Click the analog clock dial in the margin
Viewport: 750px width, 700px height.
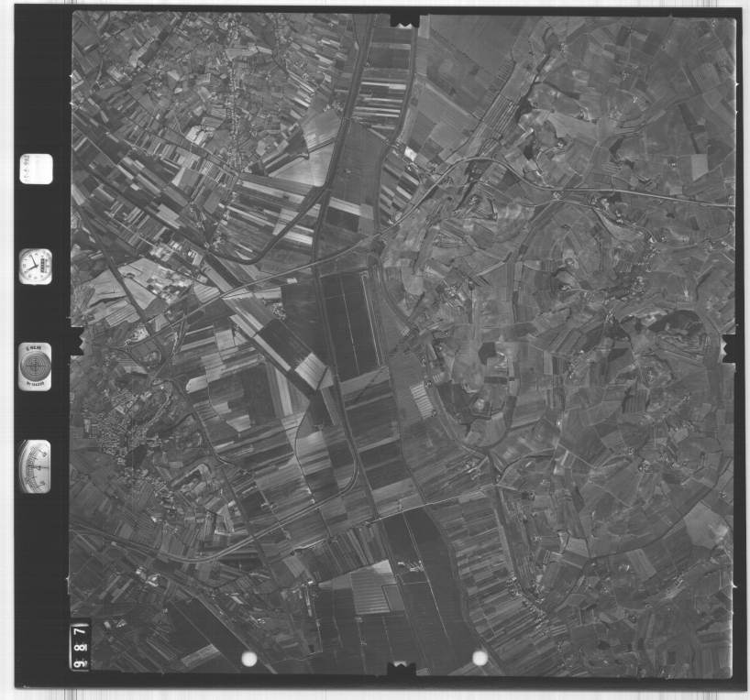35,267
